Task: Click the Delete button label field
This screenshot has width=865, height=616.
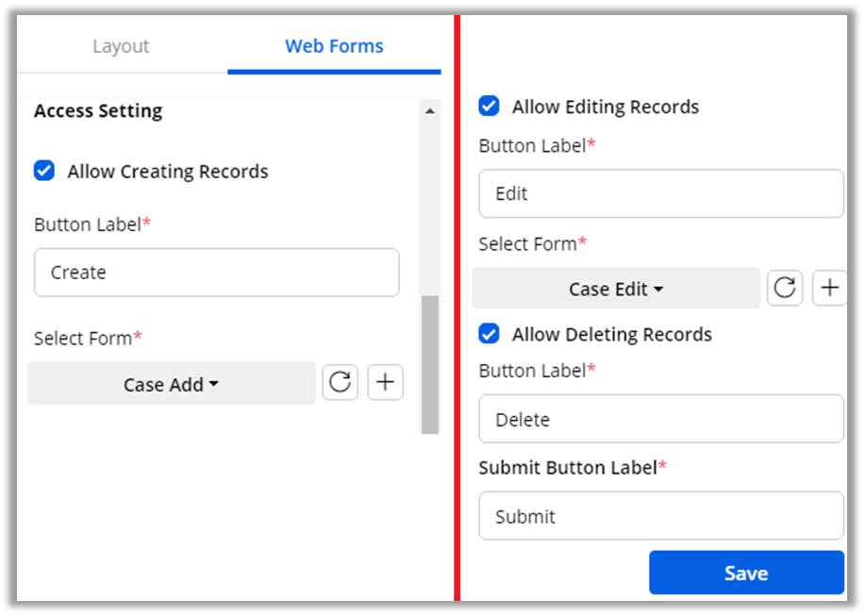Action: click(660, 419)
